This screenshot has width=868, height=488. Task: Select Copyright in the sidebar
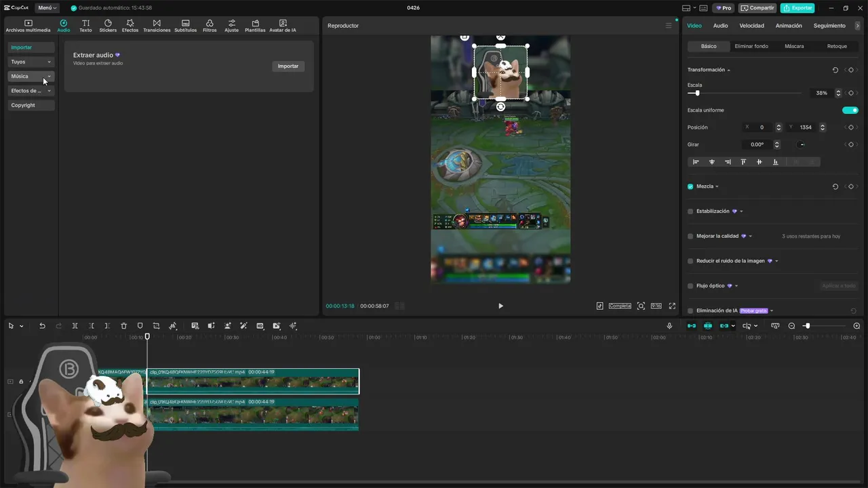point(31,105)
